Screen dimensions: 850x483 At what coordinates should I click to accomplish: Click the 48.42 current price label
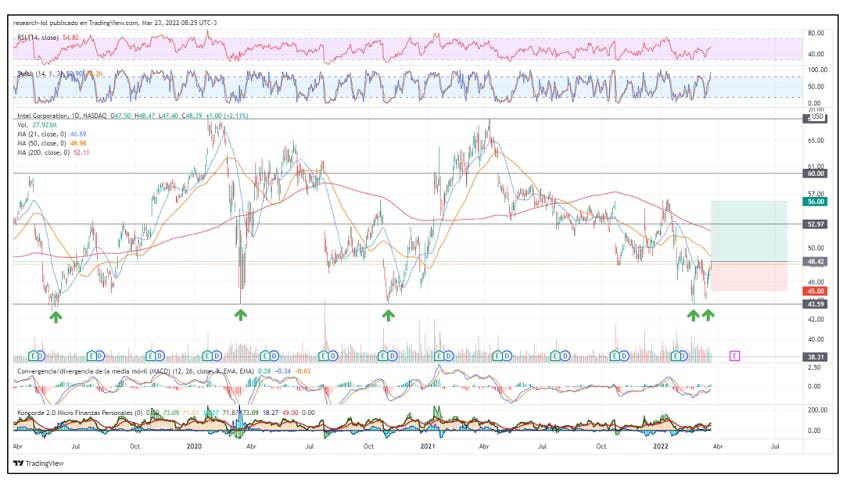[x=815, y=261]
